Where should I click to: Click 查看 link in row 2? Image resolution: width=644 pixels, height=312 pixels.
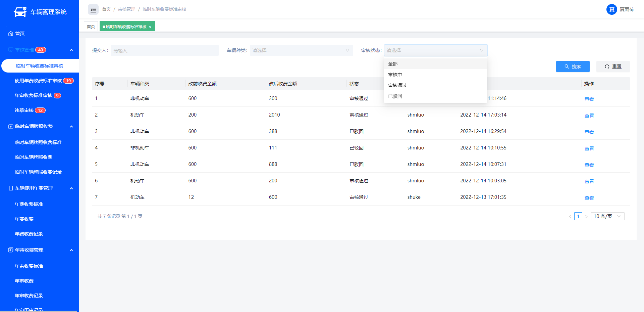[x=589, y=116]
